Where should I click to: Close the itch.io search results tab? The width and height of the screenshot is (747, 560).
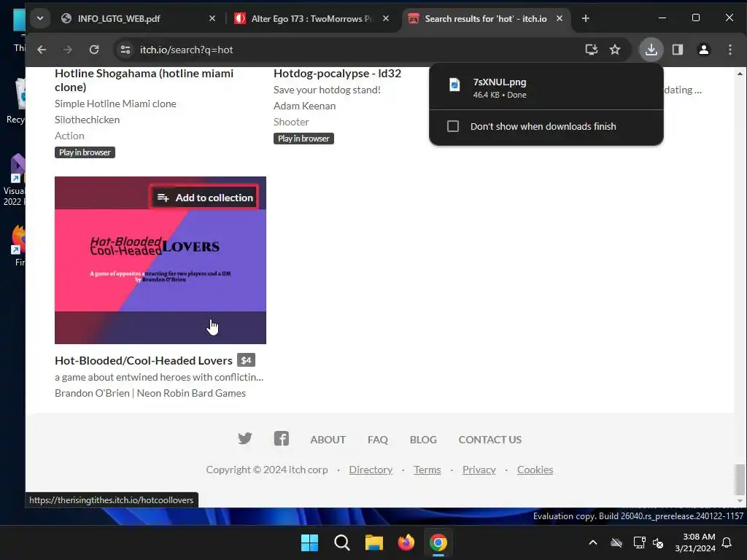560,18
